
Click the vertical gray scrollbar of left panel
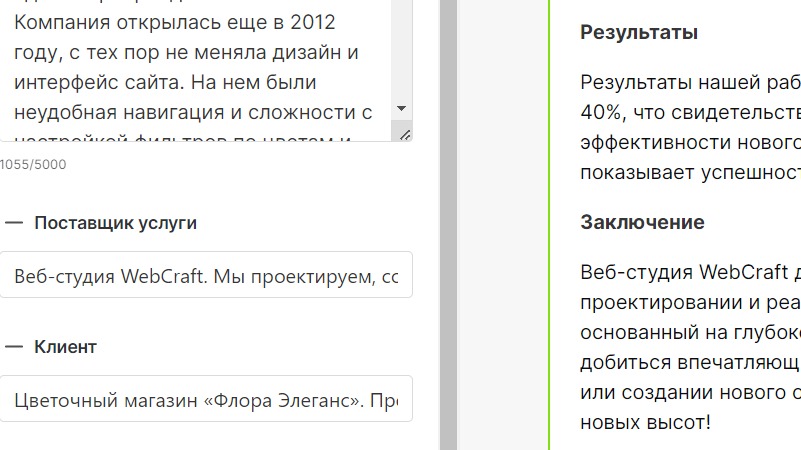pos(449,225)
